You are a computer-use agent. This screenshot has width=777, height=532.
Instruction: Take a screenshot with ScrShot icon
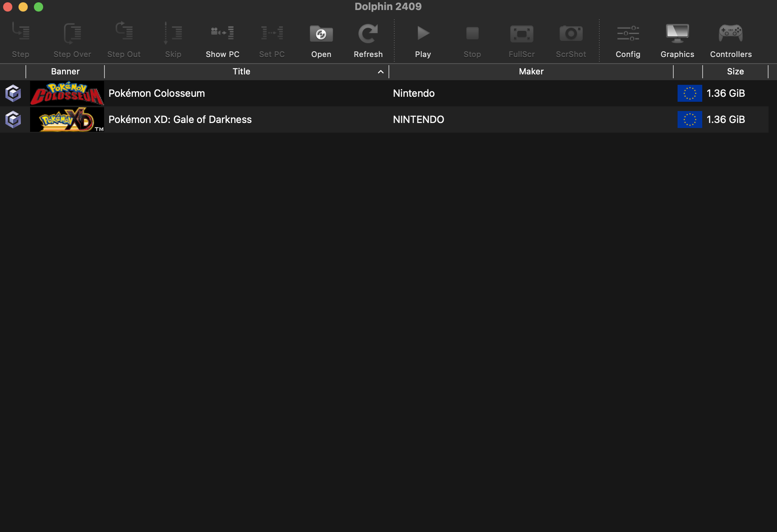[x=571, y=34]
